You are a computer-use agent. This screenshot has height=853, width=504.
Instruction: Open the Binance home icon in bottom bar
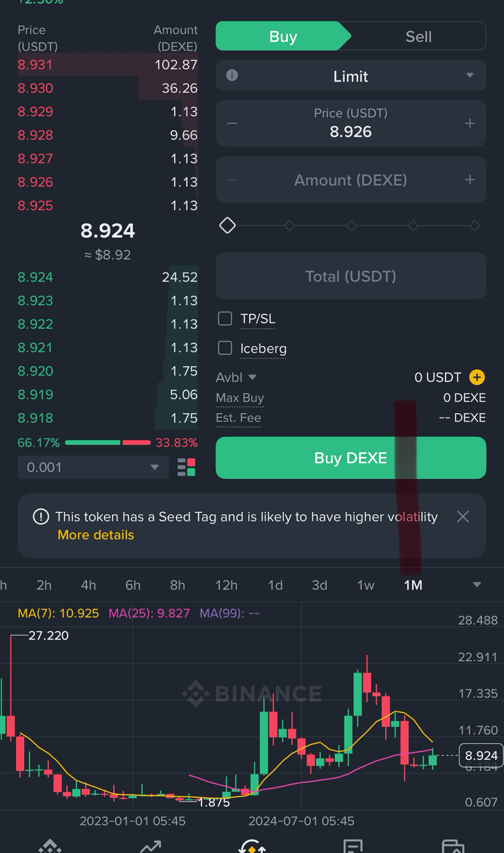(x=51, y=846)
